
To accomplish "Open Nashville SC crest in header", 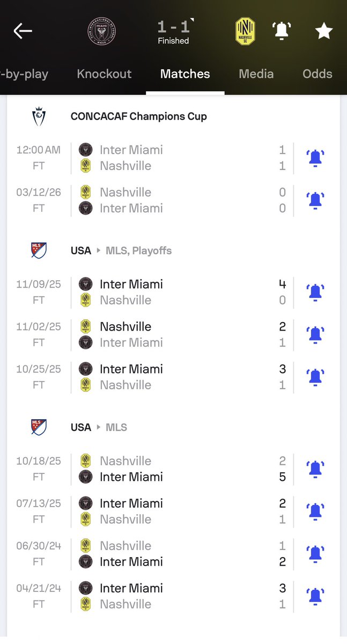I will tap(245, 31).
